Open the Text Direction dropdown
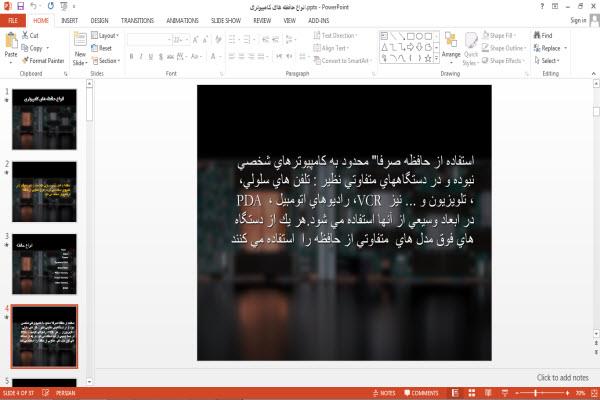 point(335,35)
